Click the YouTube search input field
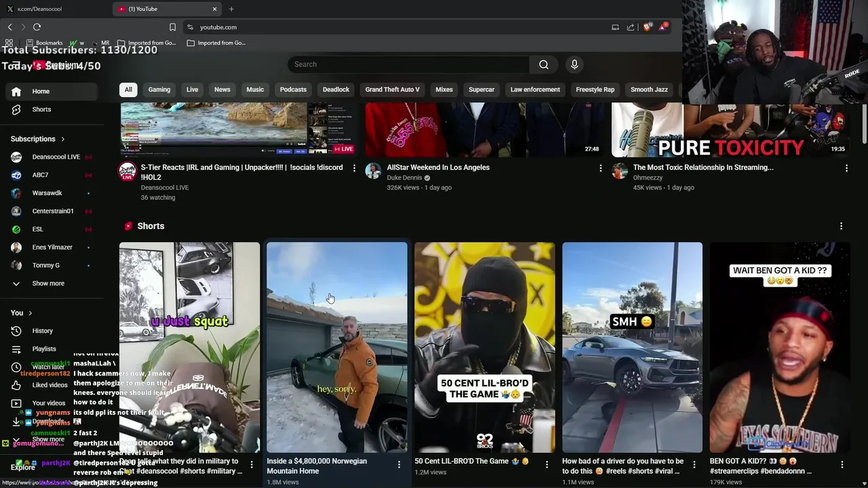The height and width of the screenshot is (488, 868). [408, 64]
